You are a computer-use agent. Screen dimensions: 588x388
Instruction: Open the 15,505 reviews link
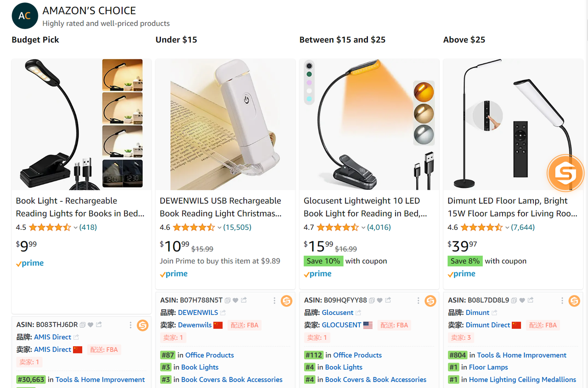click(x=237, y=227)
